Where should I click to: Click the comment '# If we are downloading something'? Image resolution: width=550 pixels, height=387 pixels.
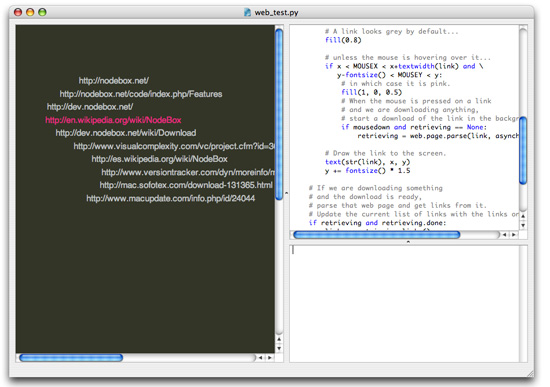375,188
